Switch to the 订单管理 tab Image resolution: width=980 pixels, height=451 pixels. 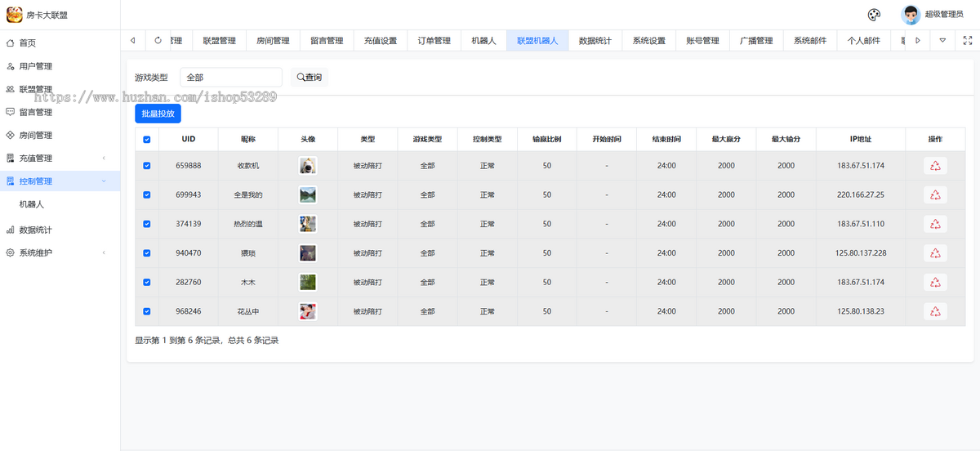tap(434, 40)
